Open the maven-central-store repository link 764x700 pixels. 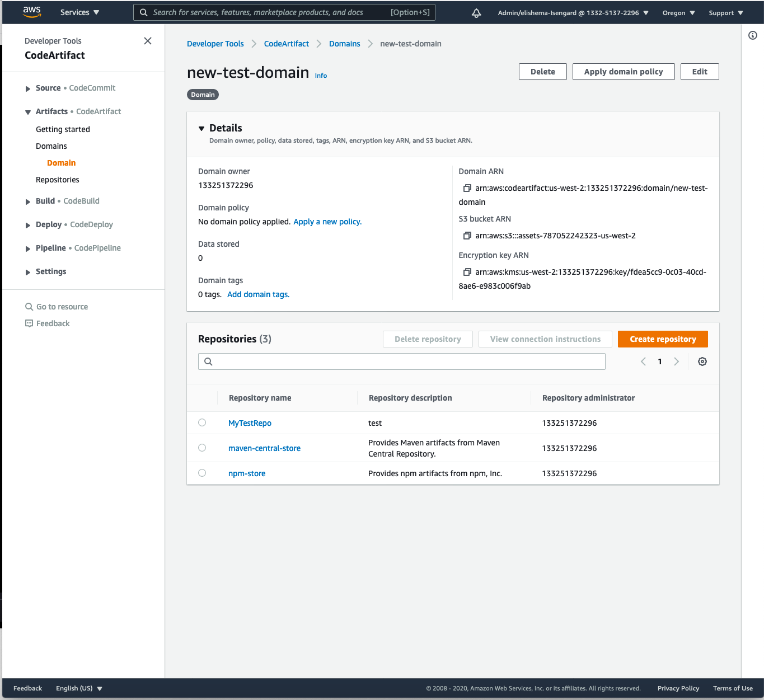click(264, 448)
